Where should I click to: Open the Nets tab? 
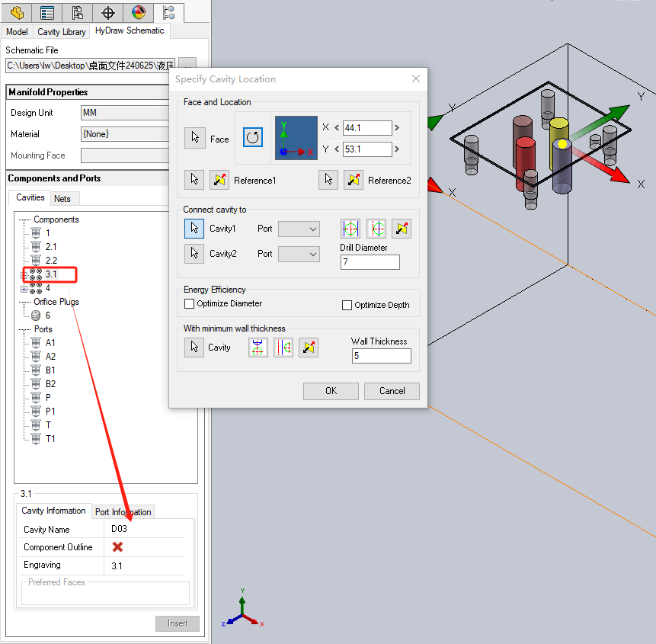pos(62,199)
